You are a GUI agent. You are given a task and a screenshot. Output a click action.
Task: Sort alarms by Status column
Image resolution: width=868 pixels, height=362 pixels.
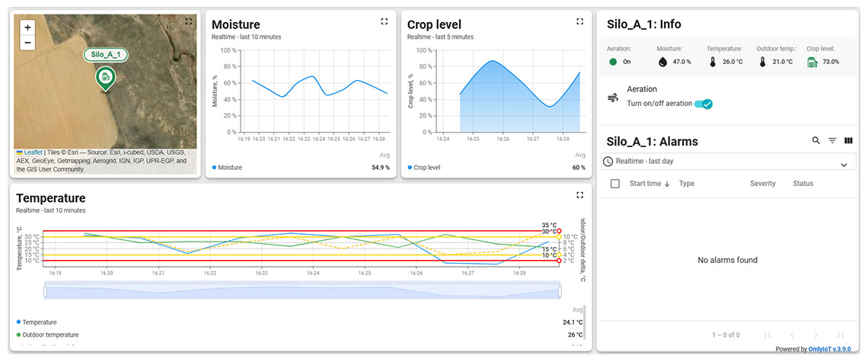tap(803, 184)
